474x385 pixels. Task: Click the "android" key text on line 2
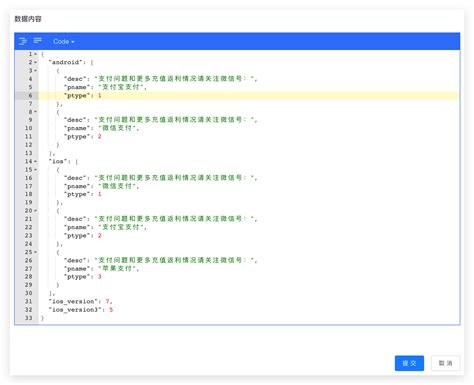pos(65,62)
